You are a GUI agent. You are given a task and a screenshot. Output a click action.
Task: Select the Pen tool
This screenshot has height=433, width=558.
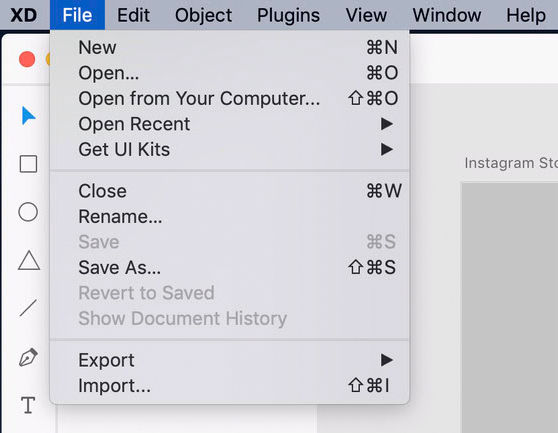coord(28,357)
